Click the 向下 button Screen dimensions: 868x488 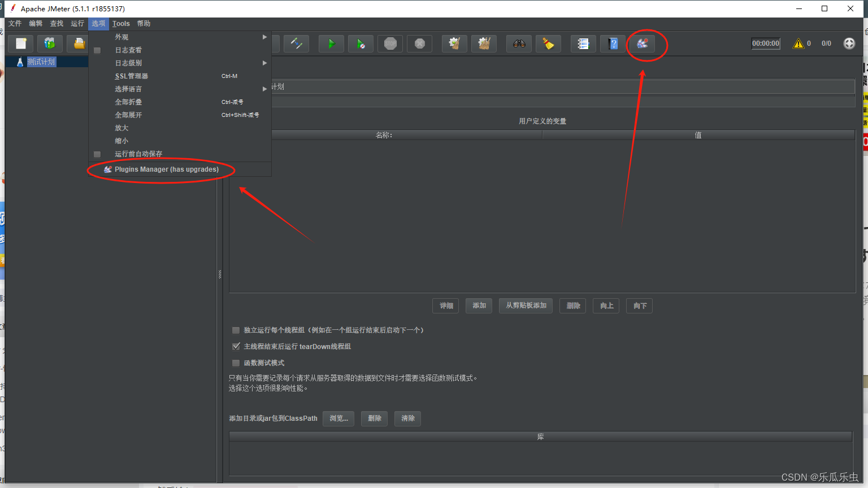pyautogui.click(x=640, y=306)
